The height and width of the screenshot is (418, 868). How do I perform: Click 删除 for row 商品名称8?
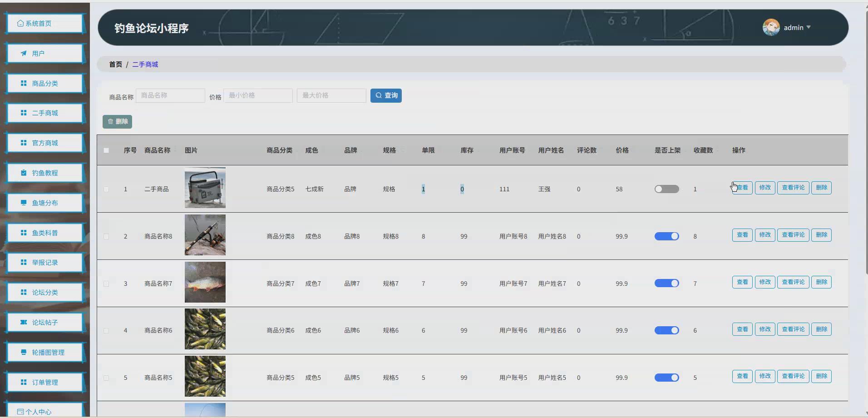coord(821,235)
